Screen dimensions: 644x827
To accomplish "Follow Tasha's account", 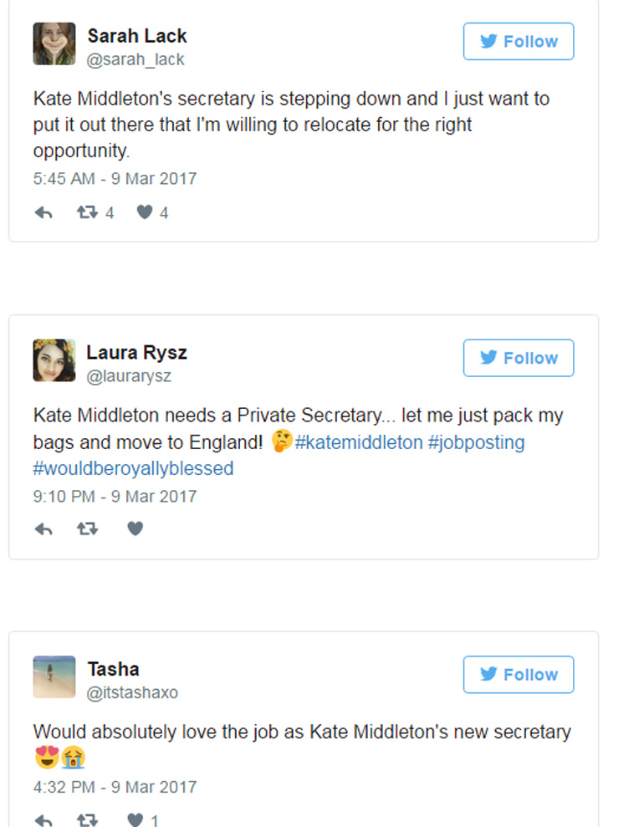I will coord(519,675).
